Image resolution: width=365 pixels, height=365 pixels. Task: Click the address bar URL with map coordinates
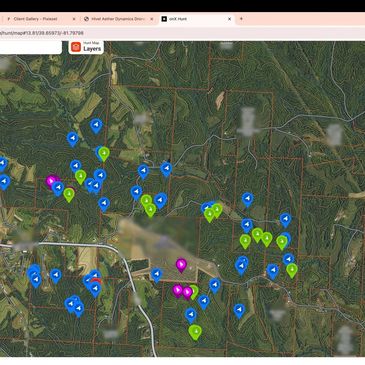(x=42, y=33)
